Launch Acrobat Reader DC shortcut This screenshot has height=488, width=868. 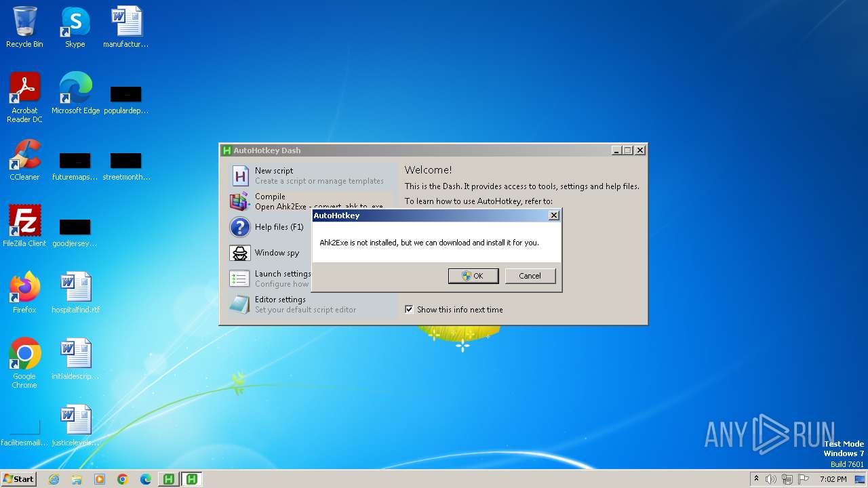(x=24, y=98)
